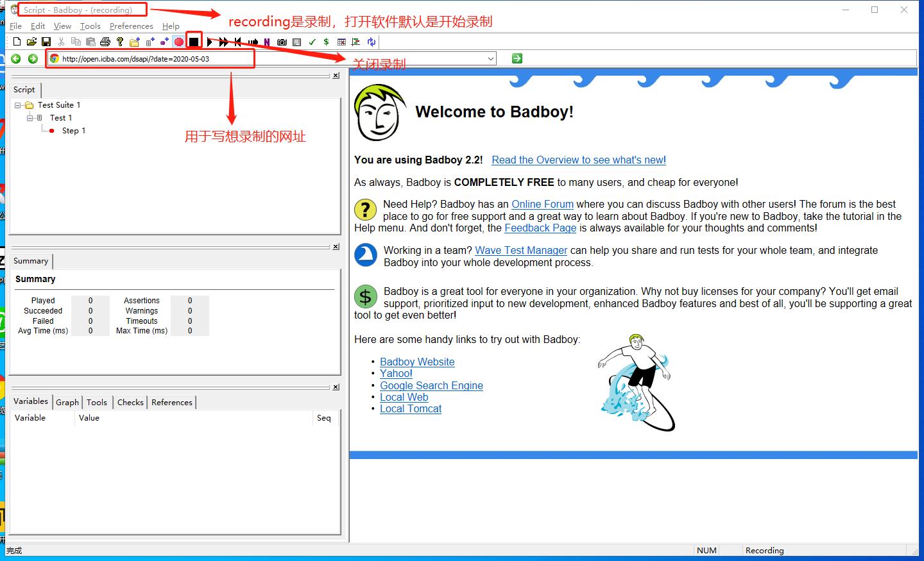Click the step-forward arrow toolbar icon
Image resolution: width=924 pixels, height=561 pixels.
[253, 42]
